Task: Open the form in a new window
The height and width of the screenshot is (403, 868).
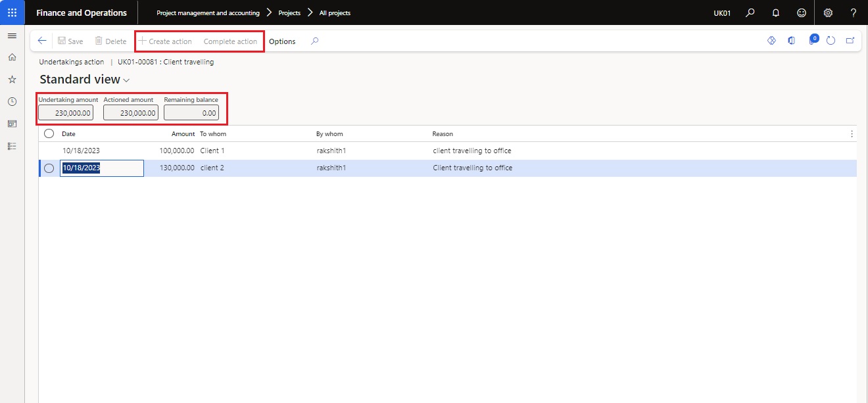Action: 850,41
